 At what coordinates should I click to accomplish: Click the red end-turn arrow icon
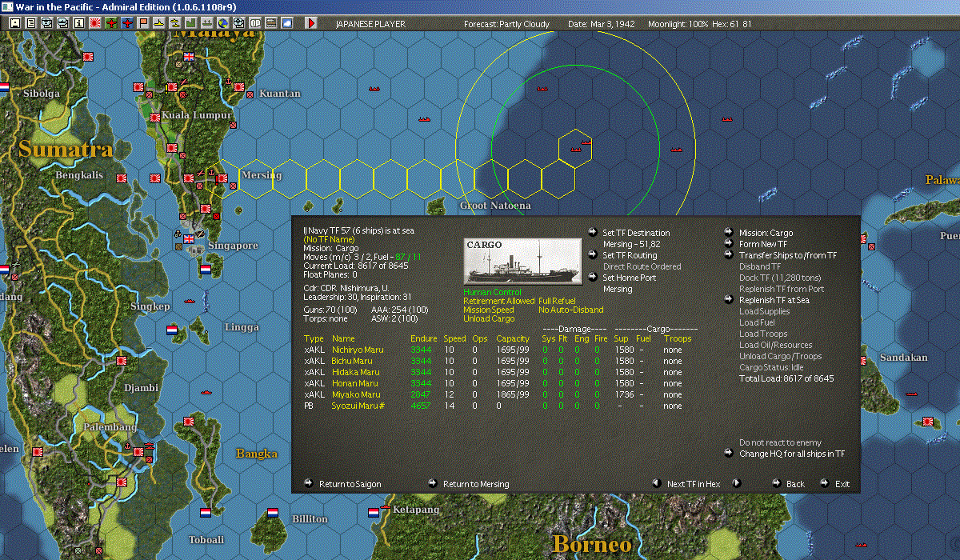coord(311,23)
